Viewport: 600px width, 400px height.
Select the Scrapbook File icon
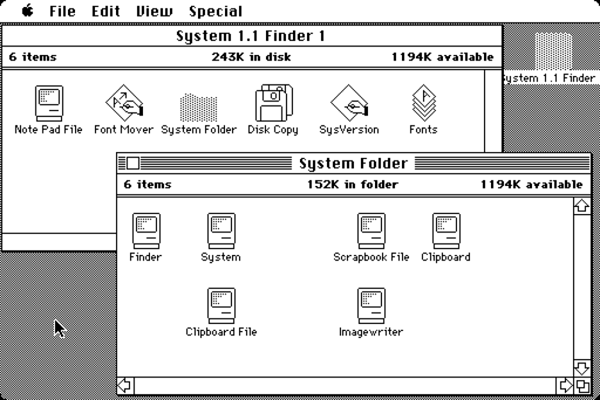pyautogui.click(x=371, y=231)
